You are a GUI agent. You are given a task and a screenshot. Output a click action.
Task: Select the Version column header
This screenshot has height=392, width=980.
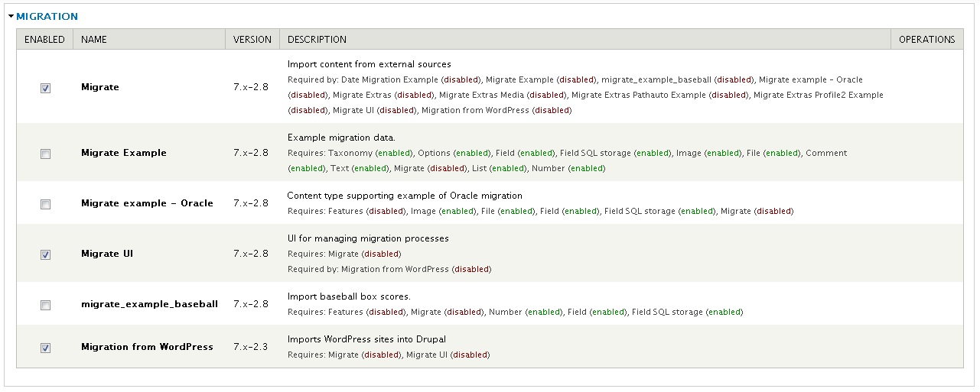coord(252,40)
